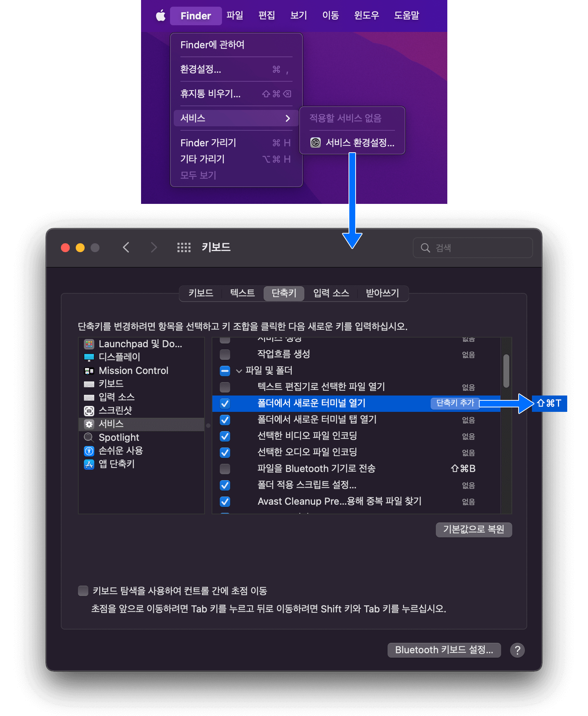The height and width of the screenshot is (716, 588).
Task: Select the 앱 단축키 App Store icon
Action: 89,464
